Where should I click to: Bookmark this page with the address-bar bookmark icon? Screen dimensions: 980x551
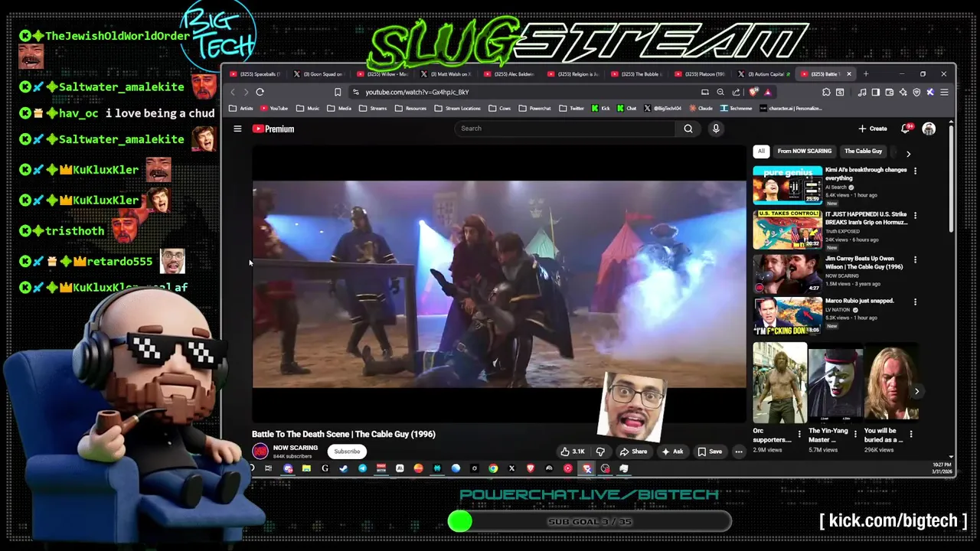pos(338,92)
